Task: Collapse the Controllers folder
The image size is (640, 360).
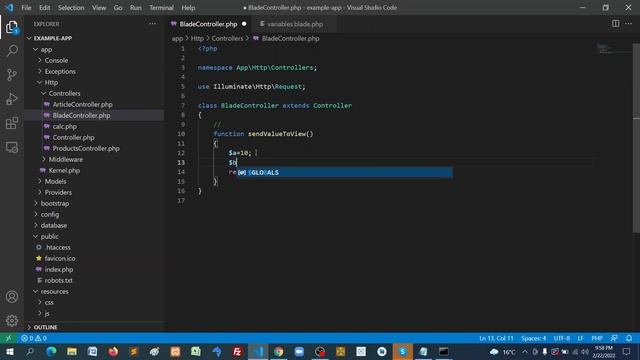Action: coord(64,93)
